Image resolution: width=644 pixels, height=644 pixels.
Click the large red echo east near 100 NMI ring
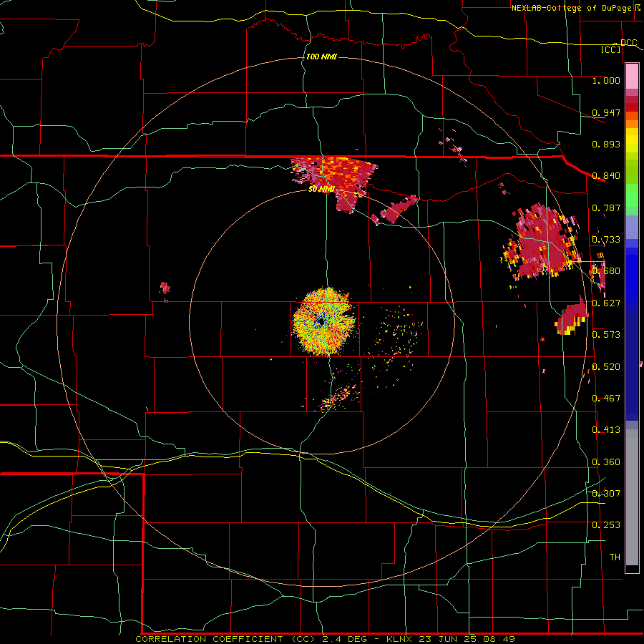click(x=542, y=243)
